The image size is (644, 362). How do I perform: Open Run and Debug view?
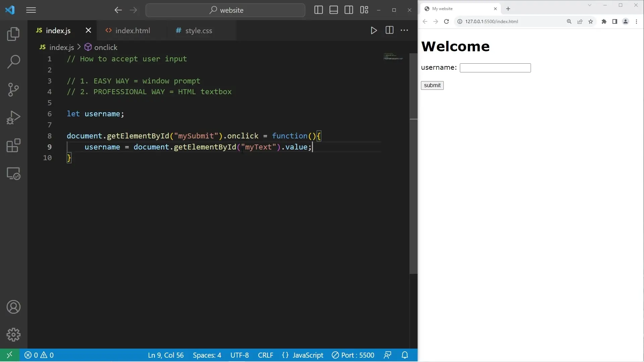coord(13,118)
